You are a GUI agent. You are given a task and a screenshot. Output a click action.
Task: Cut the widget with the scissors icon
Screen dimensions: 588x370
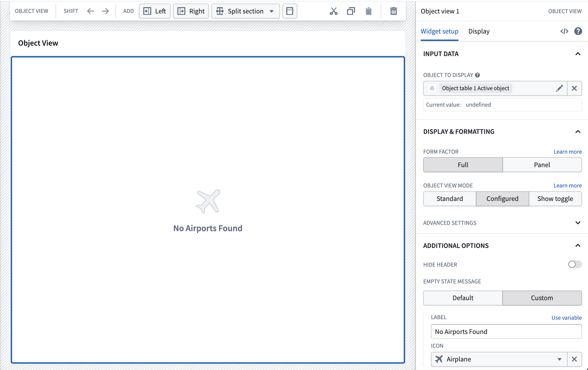334,11
